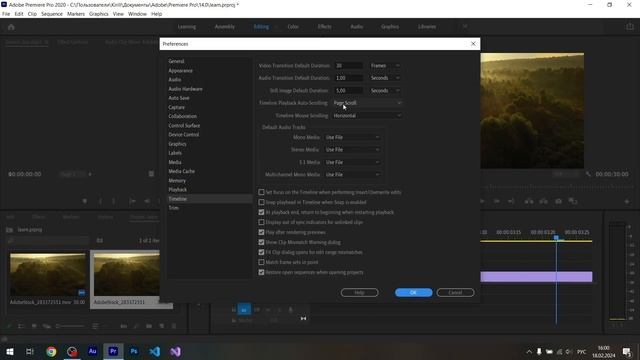The image size is (640, 360).
Task: Open Task View on the taskbar
Action: (30, 351)
